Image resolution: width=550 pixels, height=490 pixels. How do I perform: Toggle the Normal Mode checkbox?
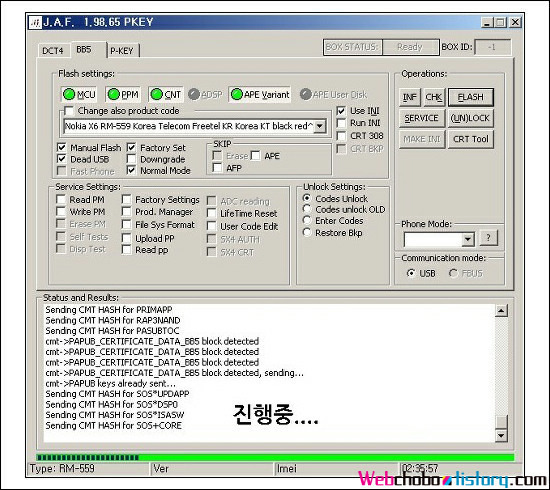point(131,171)
